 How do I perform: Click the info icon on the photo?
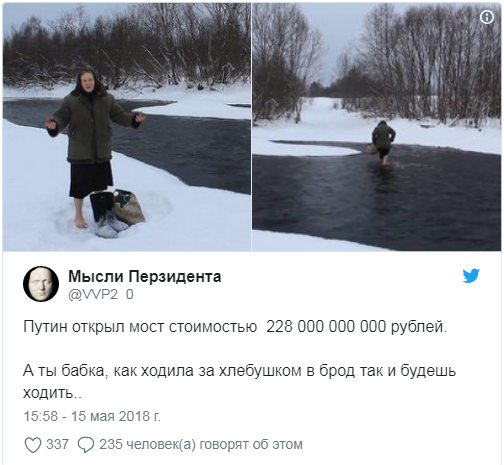coord(487,17)
